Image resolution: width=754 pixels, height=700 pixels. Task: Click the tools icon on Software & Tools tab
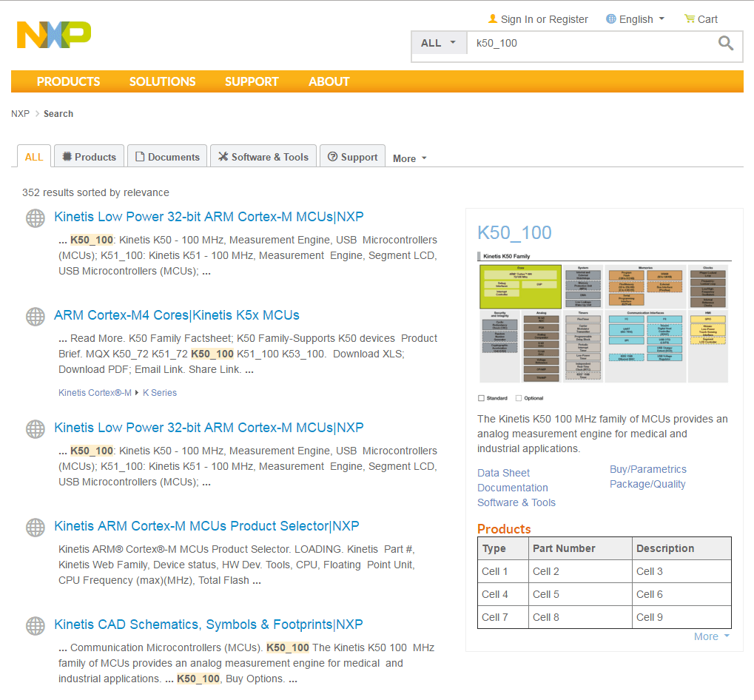coord(223,157)
